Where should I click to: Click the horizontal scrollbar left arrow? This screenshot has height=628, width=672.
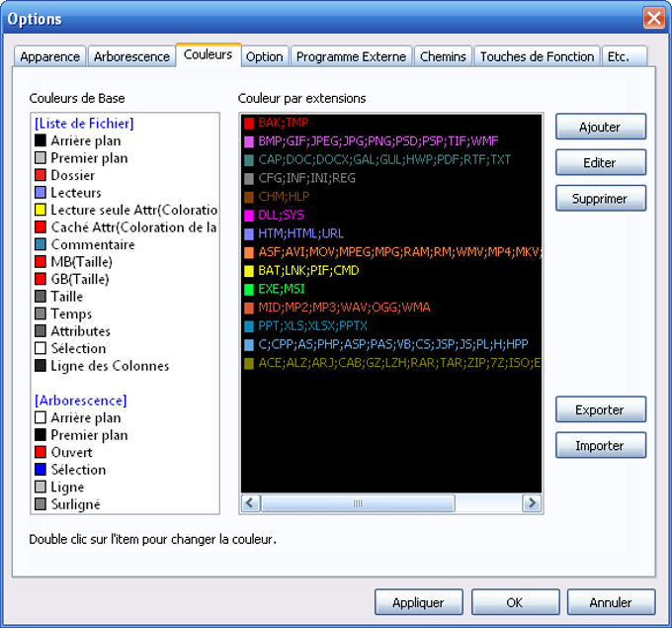[251, 502]
